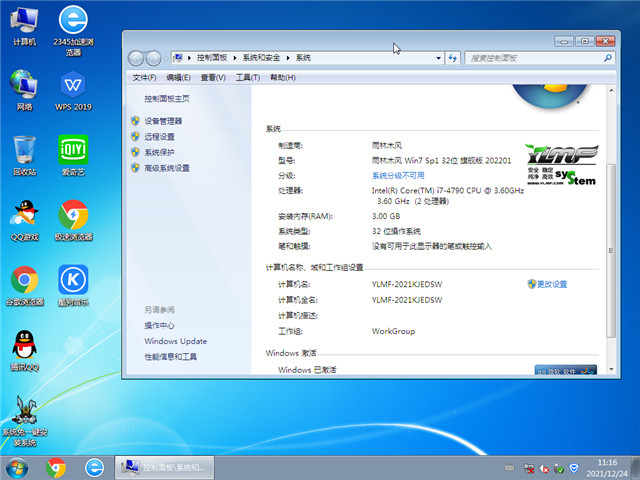Open the 帮助(H) menu
This screenshot has height=480, width=640.
[x=283, y=78]
